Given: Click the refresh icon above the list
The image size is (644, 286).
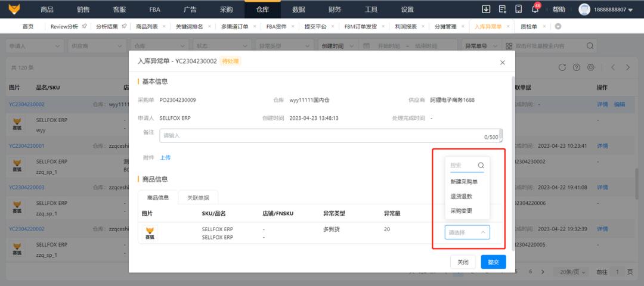Looking at the screenshot, I should pos(562,67).
